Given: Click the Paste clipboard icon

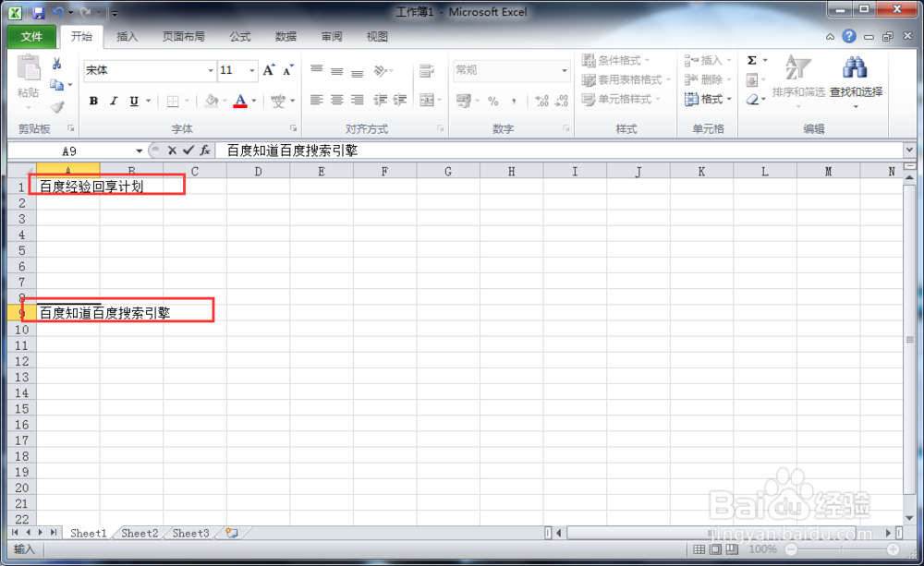Looking at the screenshot, I should tap(29, 67).
